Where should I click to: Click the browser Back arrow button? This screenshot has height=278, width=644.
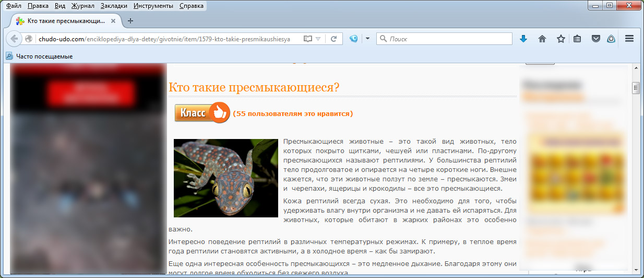pos(14,39)
